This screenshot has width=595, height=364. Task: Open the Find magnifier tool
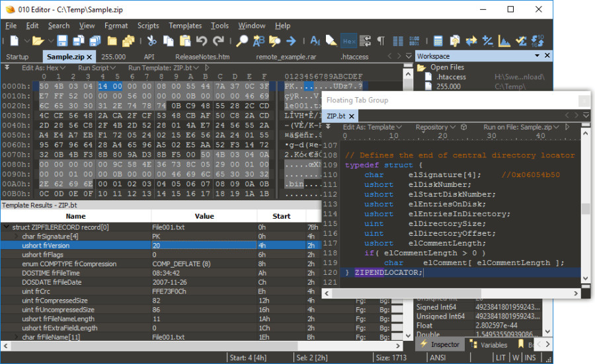pyautogui.click(x=242, y=40)
